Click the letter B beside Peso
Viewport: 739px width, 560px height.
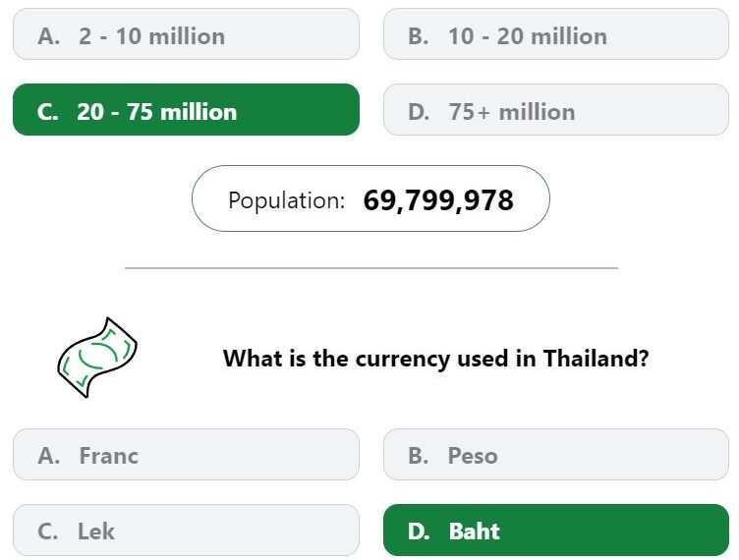point(418,456)
